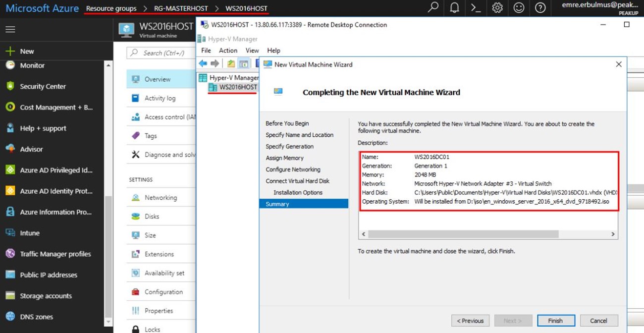Click the Finish button in the wizard

[x=556, y=321]
